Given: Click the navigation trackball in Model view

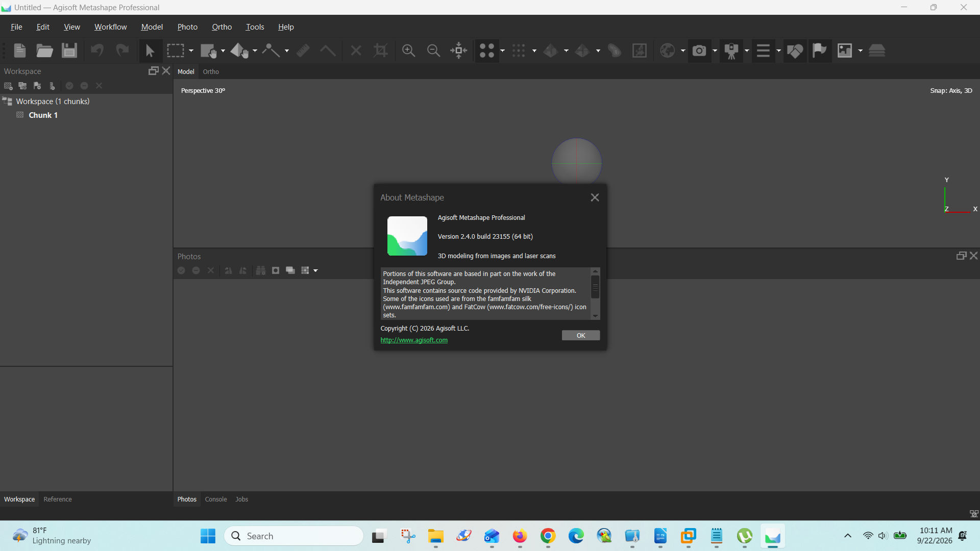Looking at the screenshot, I should click(x=577, y=163).
